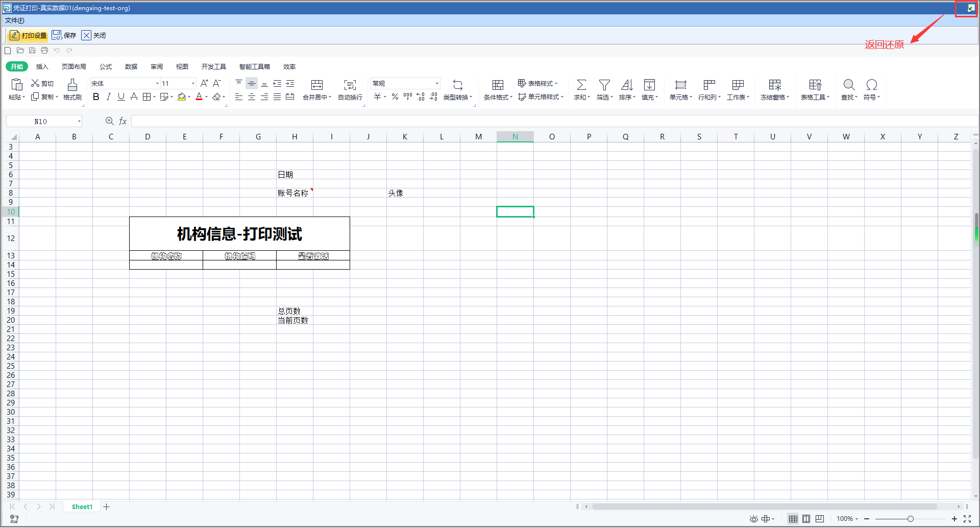Open the font name dropdown (宋体)
The image size is (980, 528).
(157, 84)
